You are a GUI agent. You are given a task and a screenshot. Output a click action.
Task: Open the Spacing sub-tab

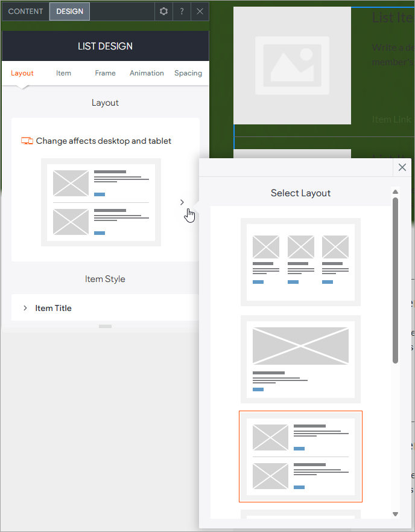click(x=188, y=73)
